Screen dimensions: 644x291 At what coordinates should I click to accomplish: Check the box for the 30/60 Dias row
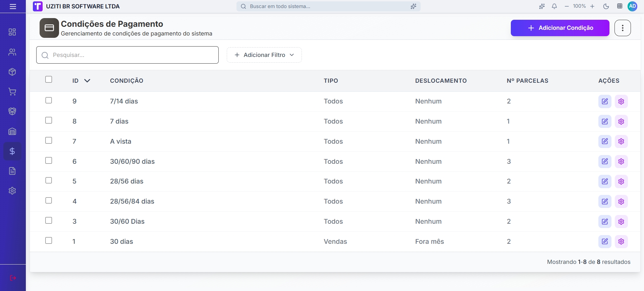(49, 220)
